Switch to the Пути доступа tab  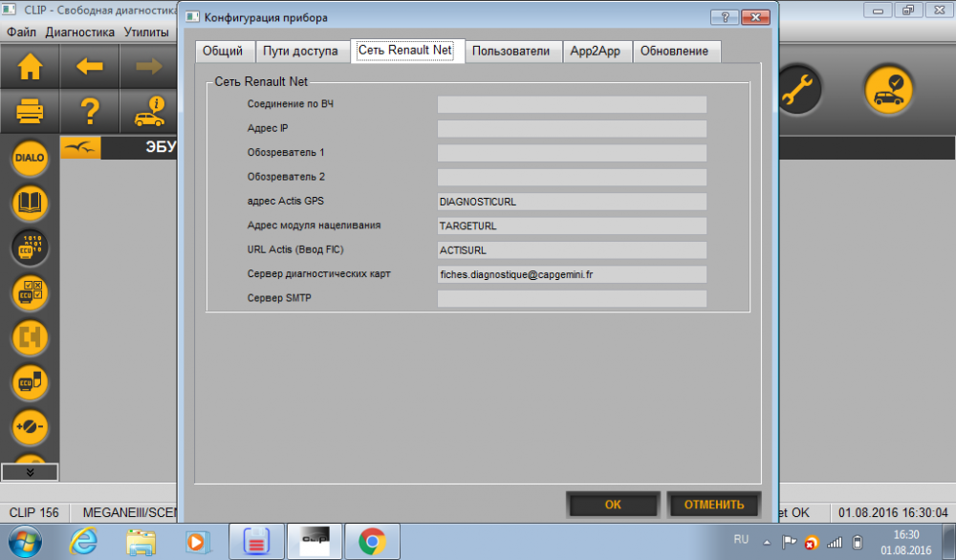click(x=300, y=52)
